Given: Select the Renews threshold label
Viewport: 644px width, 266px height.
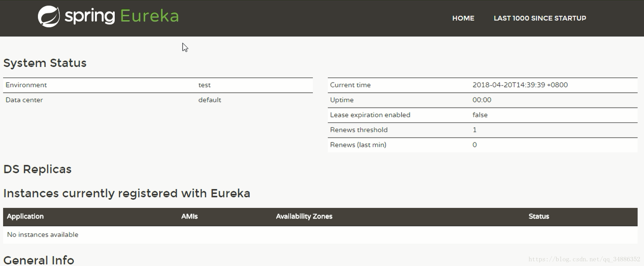Looking at the screenshot, I should pyautogui.click(x=359, y=129).
